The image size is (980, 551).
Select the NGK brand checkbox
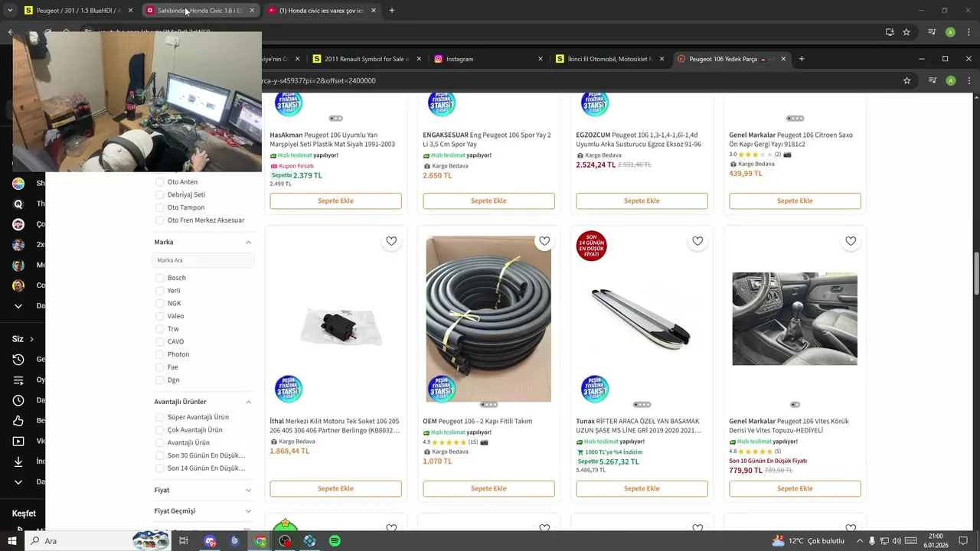click(x=159, y=303)
